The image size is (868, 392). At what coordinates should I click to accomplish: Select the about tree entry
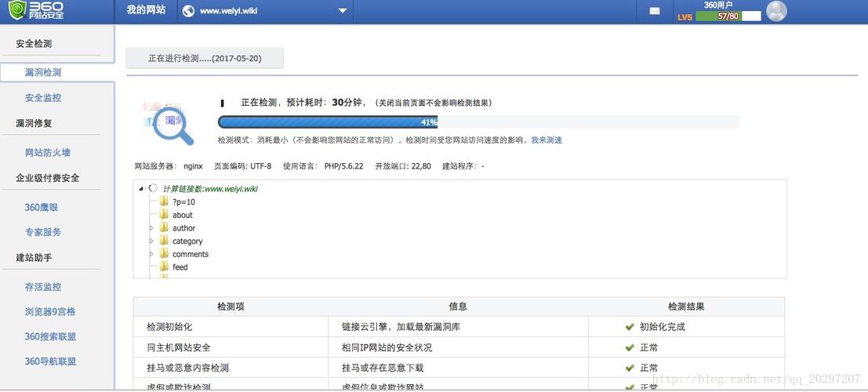(x=183, y=215)
